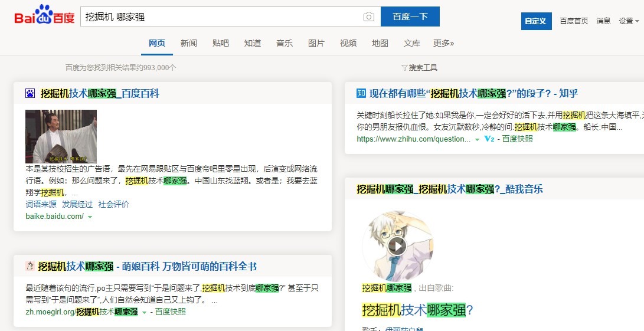Click the V2 credibility badge

[489, 139]
